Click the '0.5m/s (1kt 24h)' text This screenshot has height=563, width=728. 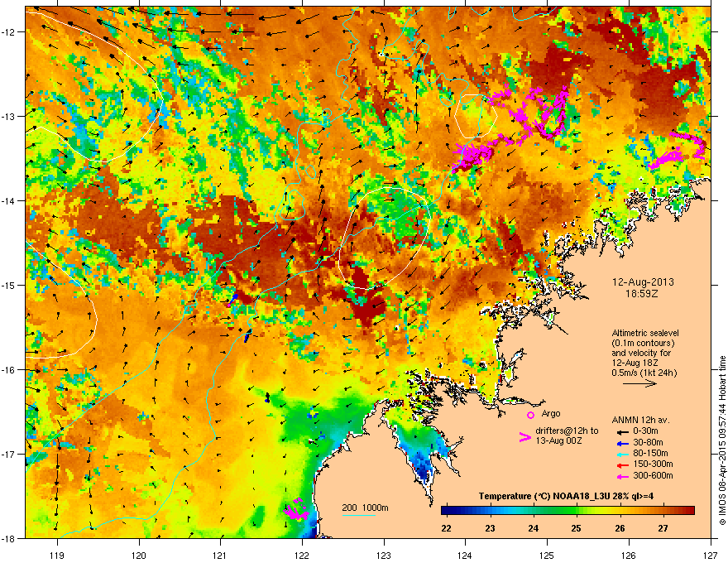[x=644, y=373]
